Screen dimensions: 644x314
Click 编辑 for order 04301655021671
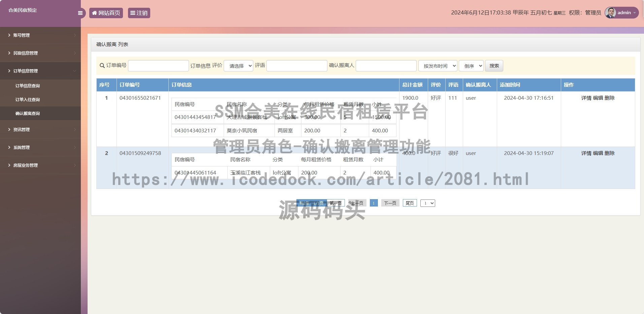pos(598,98)
